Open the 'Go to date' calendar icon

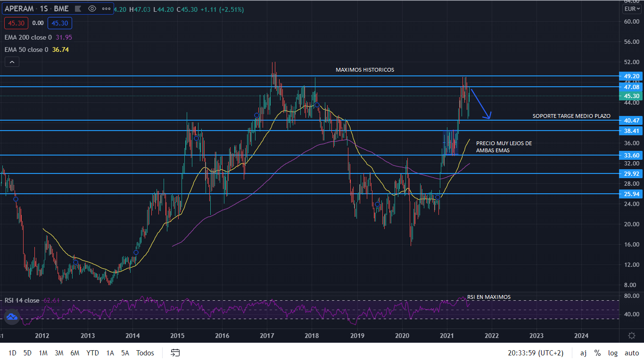[x=175, y=353]
